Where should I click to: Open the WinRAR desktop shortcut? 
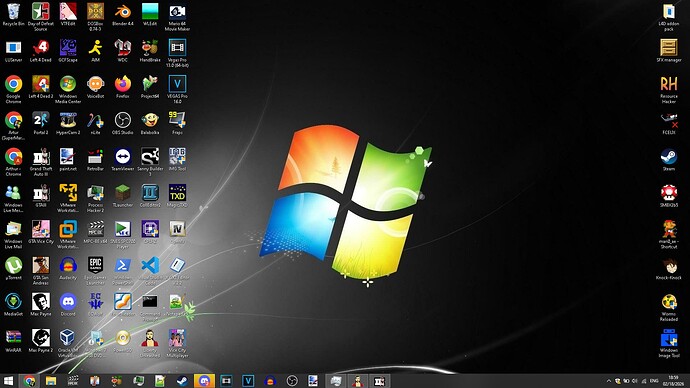tap(14, 341)
